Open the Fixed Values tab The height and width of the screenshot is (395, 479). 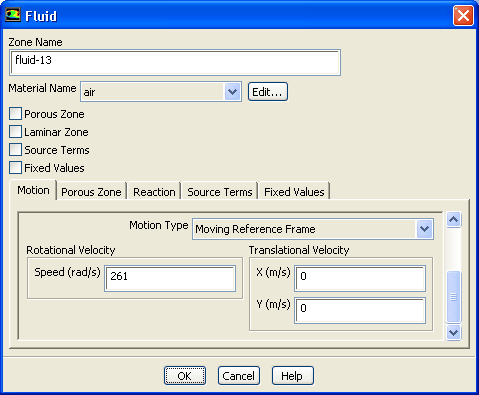(294, 192)
